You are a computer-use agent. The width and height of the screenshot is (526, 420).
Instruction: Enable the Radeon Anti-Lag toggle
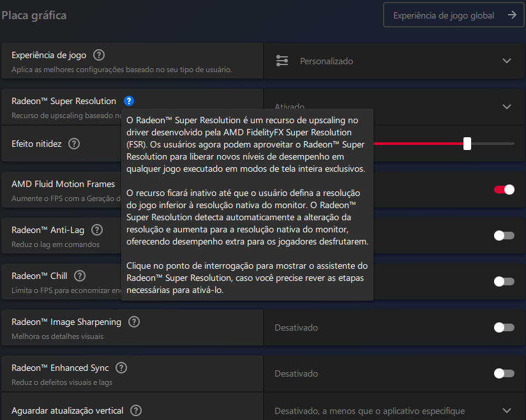[x=504, y=236]
